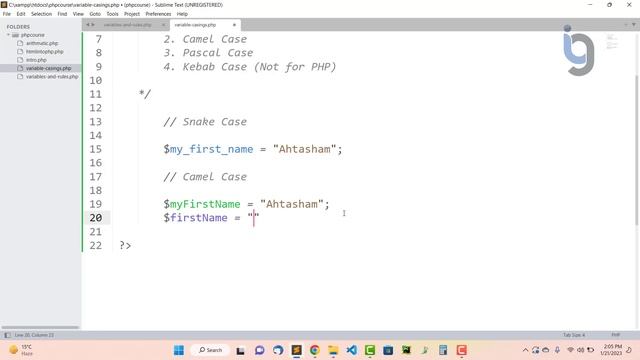Toggle the sidebar icon in the status bar
Screen dimensions: 640x360
pos(7,335)
